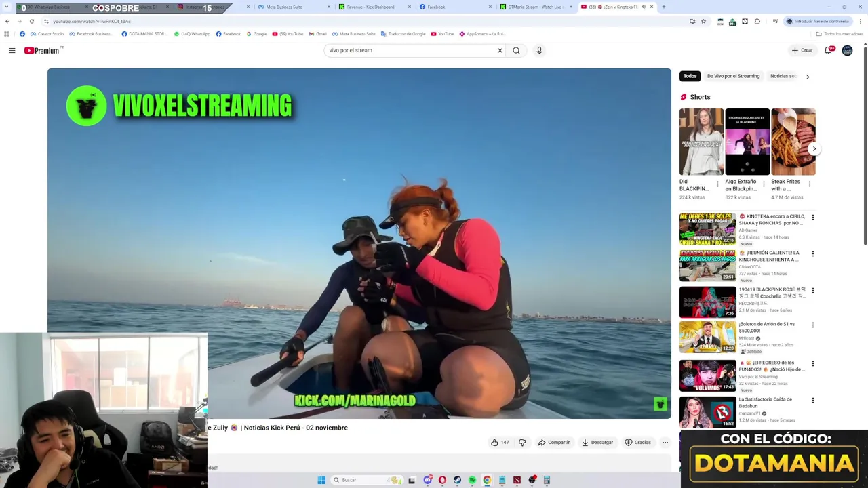Clear the search box with the X

coord(500,50)
